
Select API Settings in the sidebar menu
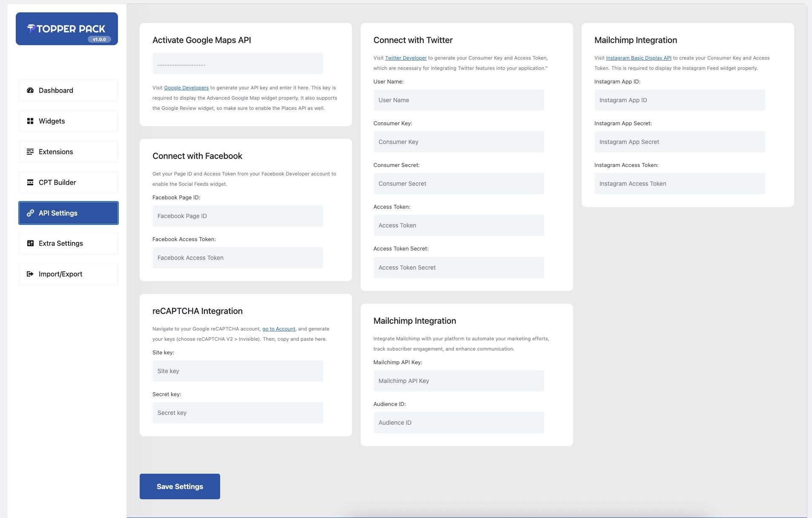point(57,213)
